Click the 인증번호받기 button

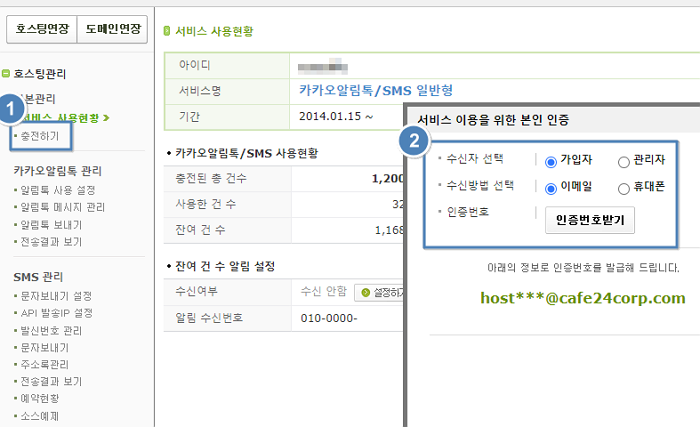point(590,220)
